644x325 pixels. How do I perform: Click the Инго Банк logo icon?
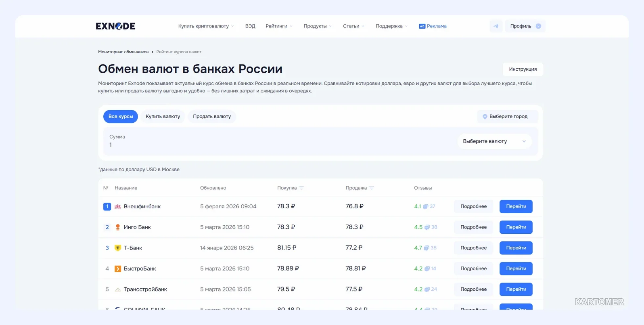tap(118, 227)
